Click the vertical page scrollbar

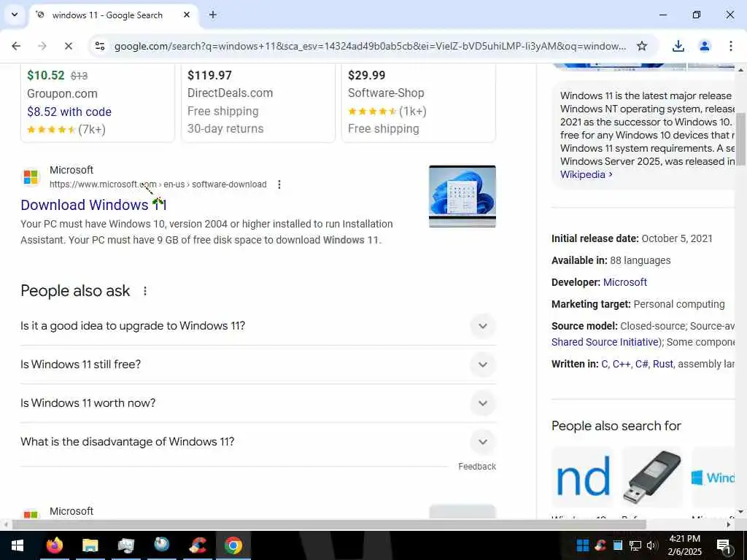(741, 139)
